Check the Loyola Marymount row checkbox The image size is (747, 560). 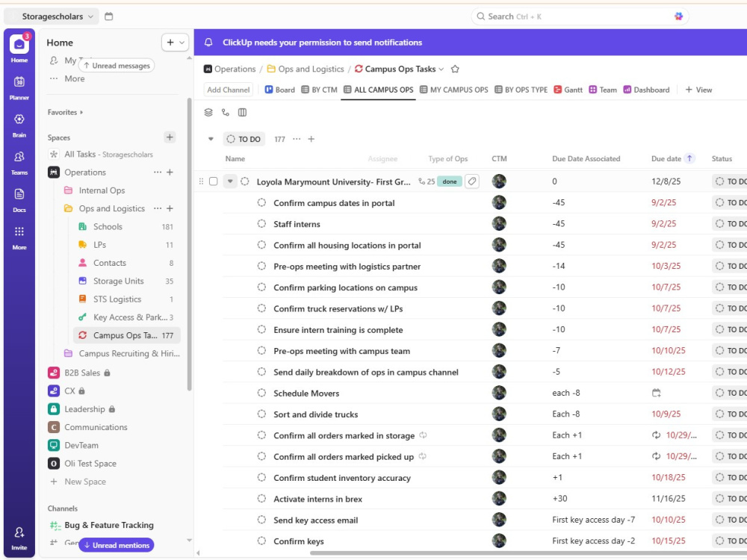(214, 181)
